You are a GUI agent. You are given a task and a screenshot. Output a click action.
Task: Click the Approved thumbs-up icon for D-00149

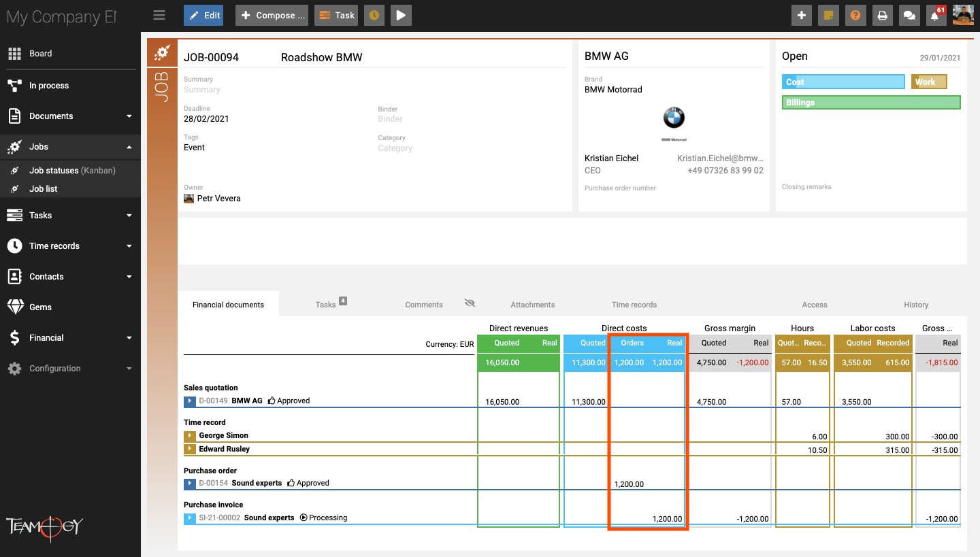point(272,401)
